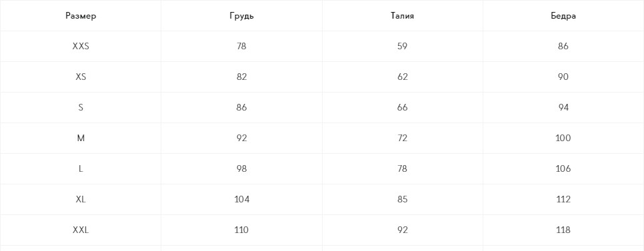Viewport: 644px width, 251px height.
Task: Click hips value 90 in XS row
Action: click(x=563, y=77)
